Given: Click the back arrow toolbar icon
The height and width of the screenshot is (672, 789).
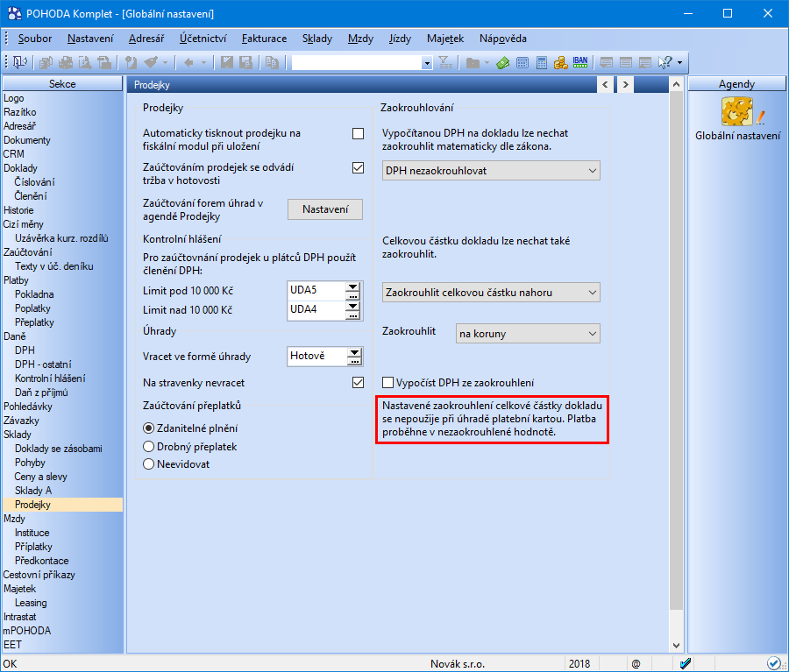Looking at the screenshot, I should tap(188, 62).
